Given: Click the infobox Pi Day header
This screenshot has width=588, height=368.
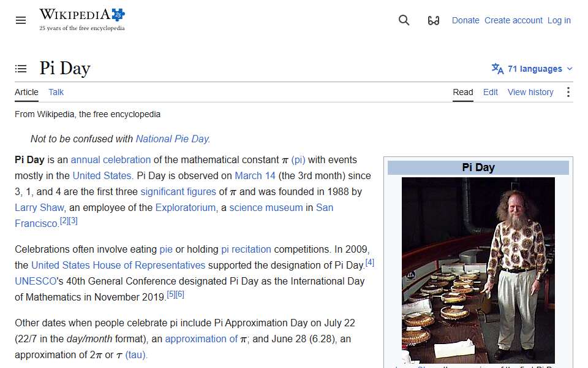Looking at the screenshot, I should (478, 167).
